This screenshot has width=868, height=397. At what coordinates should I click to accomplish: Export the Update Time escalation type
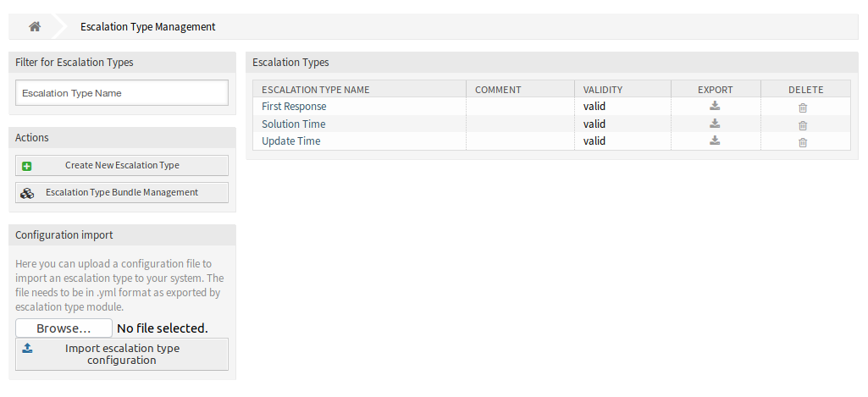715,141
